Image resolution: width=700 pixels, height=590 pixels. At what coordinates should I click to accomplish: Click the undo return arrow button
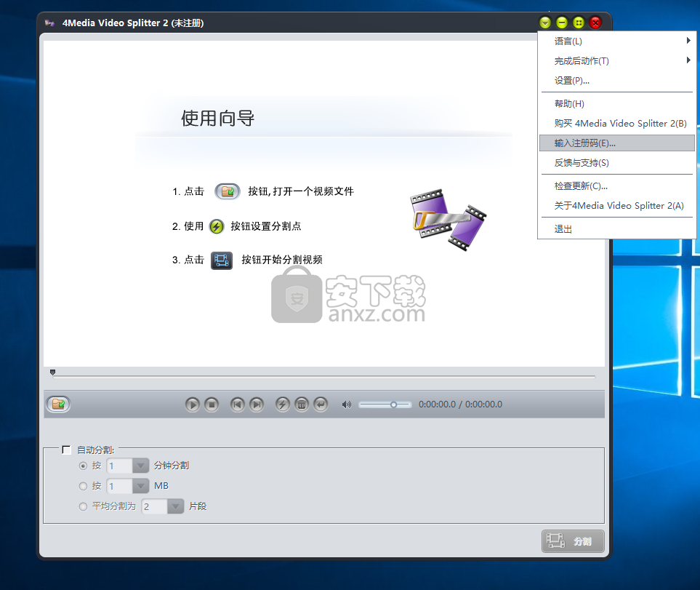pyautogui.click(x=321, y=404)
